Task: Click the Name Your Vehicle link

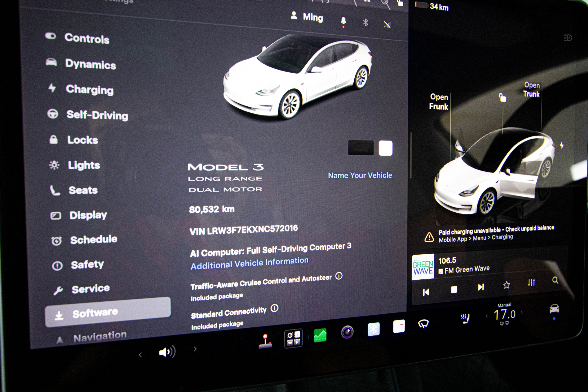Action: point(360,175)
